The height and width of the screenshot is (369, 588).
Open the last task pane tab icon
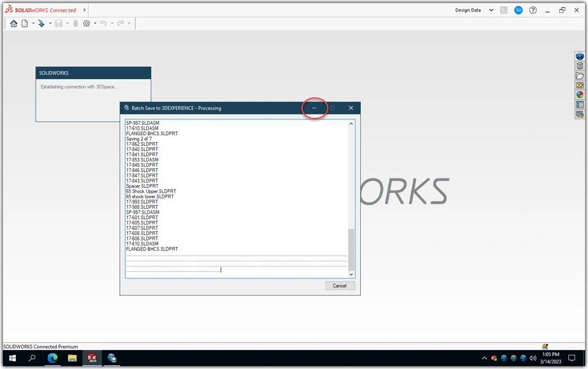click(580, 114)
